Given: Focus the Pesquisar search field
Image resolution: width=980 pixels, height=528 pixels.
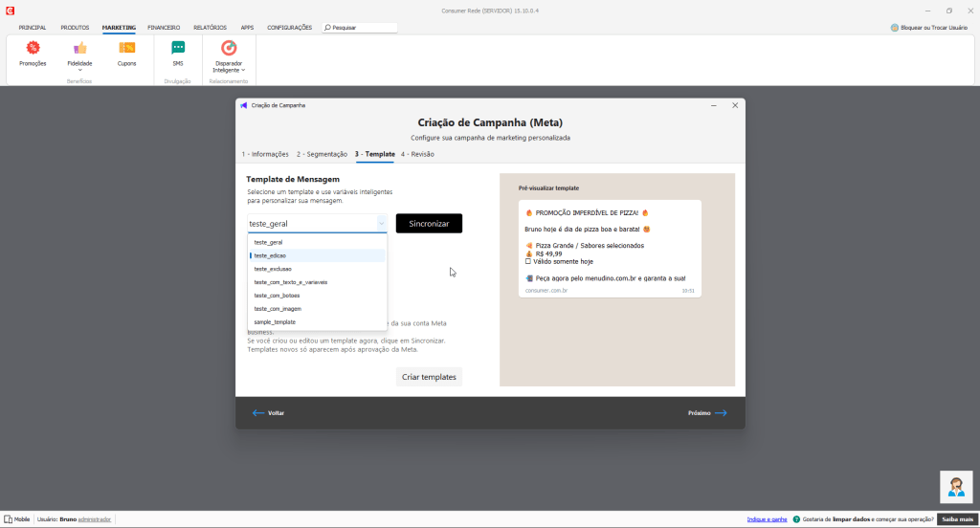Looking at the screenshot, I should (362, 28).
